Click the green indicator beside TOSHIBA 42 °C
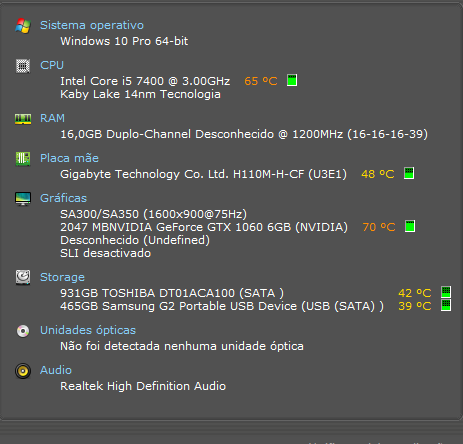The height and width of the screenshot is (444, 463). point(446,292)
